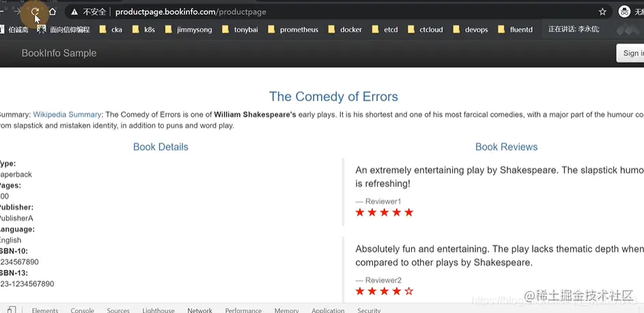Viewport: 644px width, 313px height.
Task: Toggle the DevTools device toolbar icon
Action: point(12,310)
